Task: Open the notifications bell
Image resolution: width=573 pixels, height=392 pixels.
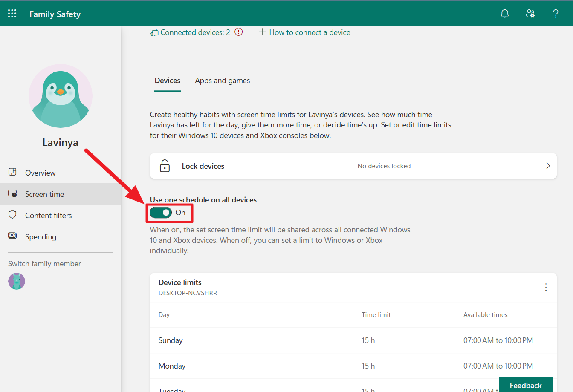Action: (505, 14)
